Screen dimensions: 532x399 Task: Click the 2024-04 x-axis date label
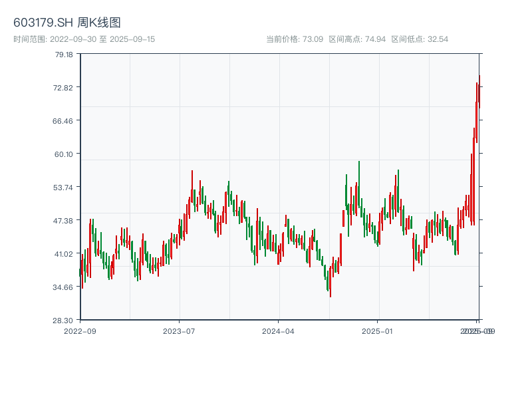click(279, 331)
